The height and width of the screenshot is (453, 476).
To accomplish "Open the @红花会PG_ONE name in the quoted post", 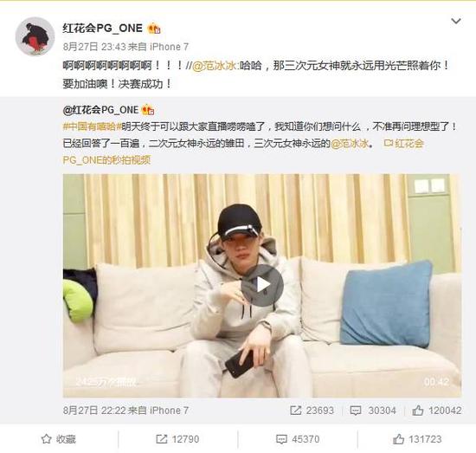I will point(100,110).
